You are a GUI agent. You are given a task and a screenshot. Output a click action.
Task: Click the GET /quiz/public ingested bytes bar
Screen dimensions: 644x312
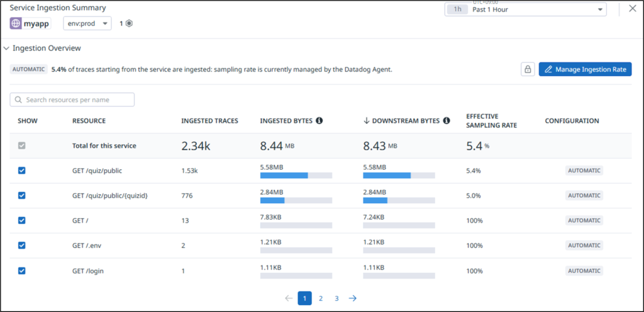[296, 175]
